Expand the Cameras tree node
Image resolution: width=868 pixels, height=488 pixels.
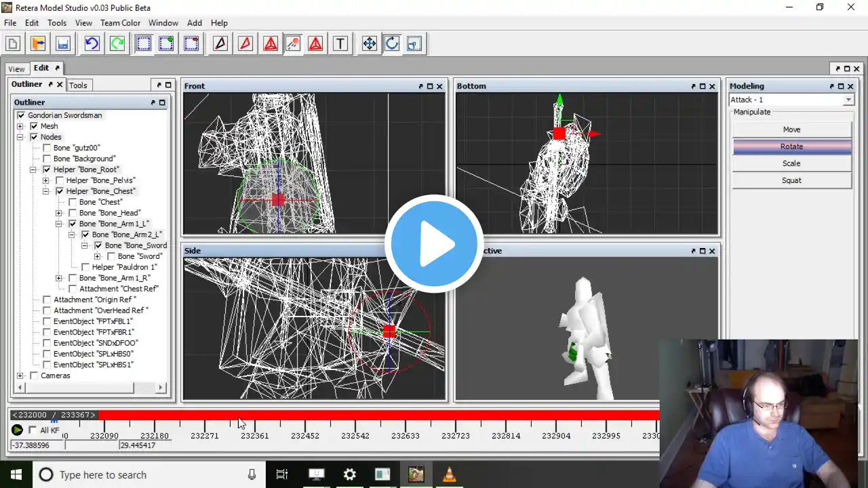click(20, 375)
